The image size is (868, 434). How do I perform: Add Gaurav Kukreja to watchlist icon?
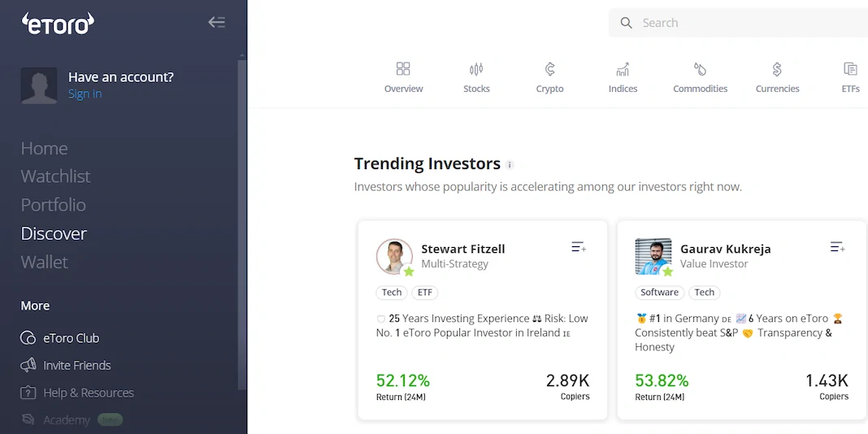837,247
